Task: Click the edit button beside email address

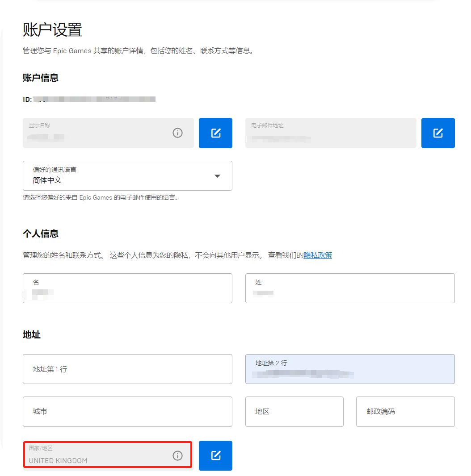Action: click(x=438, y=133)
